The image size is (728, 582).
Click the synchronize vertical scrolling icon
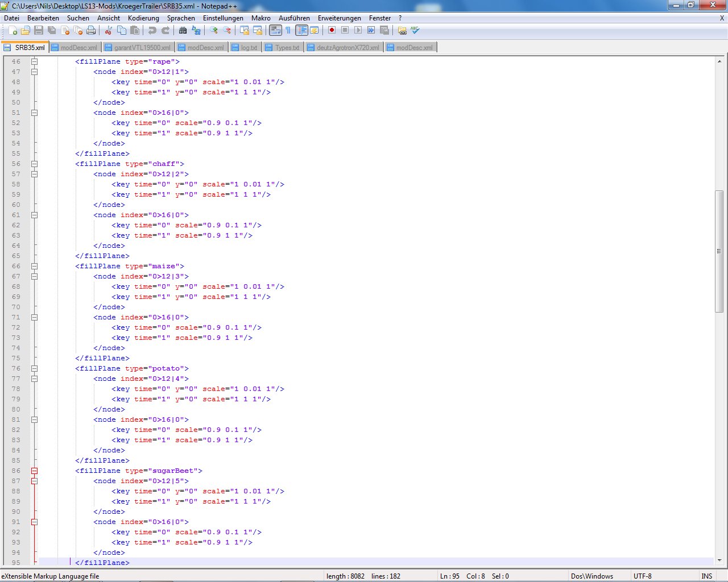point(244,30)
